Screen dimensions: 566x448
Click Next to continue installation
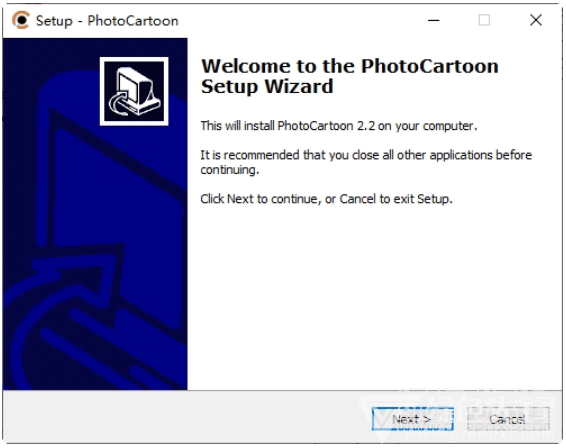pyautogui.click(x=413, y=419)
